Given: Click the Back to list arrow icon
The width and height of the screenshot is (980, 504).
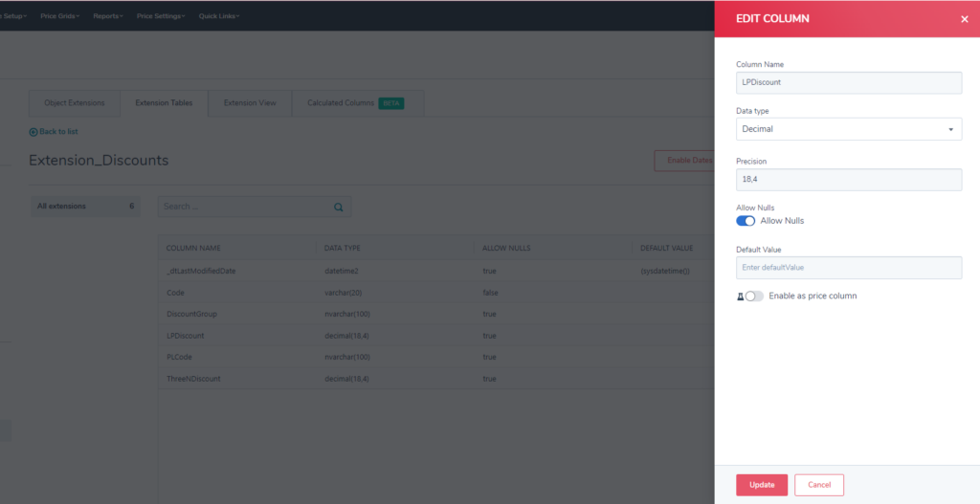Looking at the screenshot, I should (x=33, y=132).
